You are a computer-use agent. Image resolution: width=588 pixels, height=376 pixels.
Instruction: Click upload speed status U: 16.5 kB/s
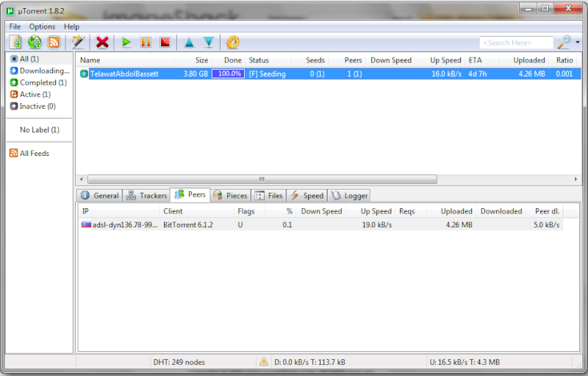pyautogui.click(x=465, y=362)
